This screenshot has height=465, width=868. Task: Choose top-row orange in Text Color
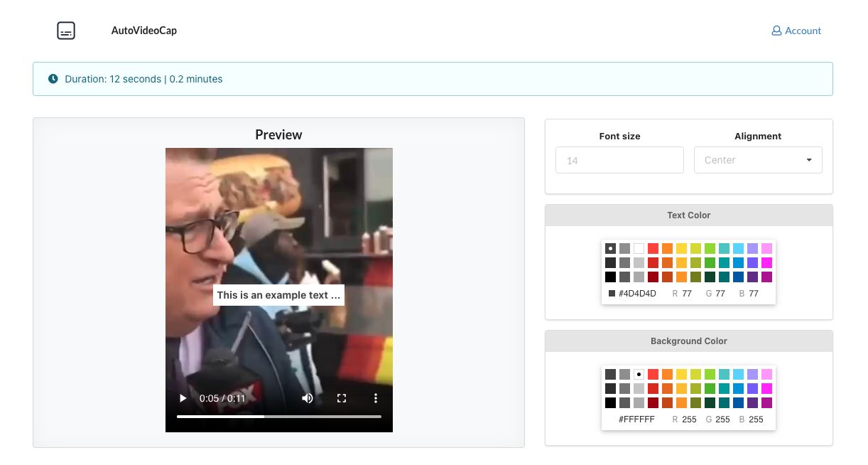pyautogui.click(x=667, y=248)
